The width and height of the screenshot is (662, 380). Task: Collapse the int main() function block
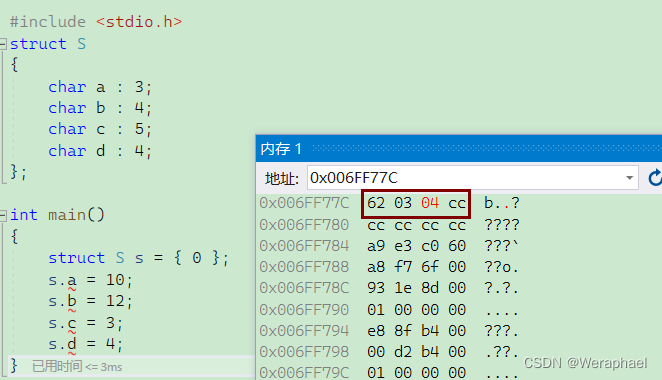point(3,215)
